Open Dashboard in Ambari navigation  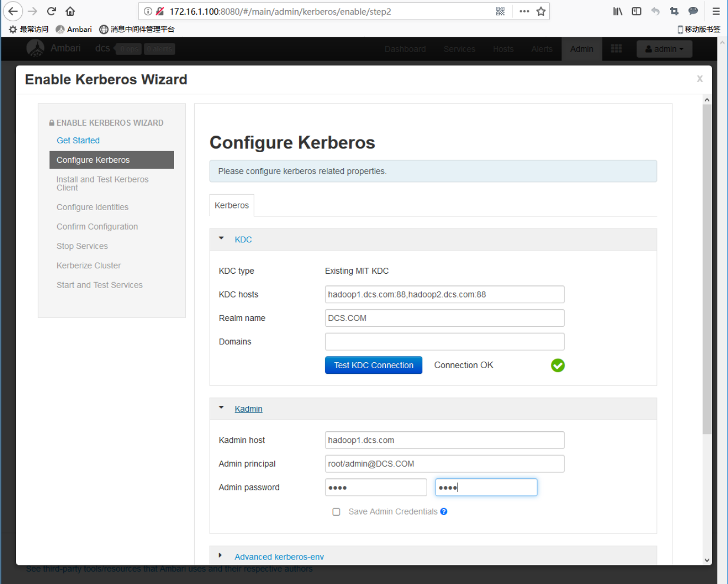405,49
